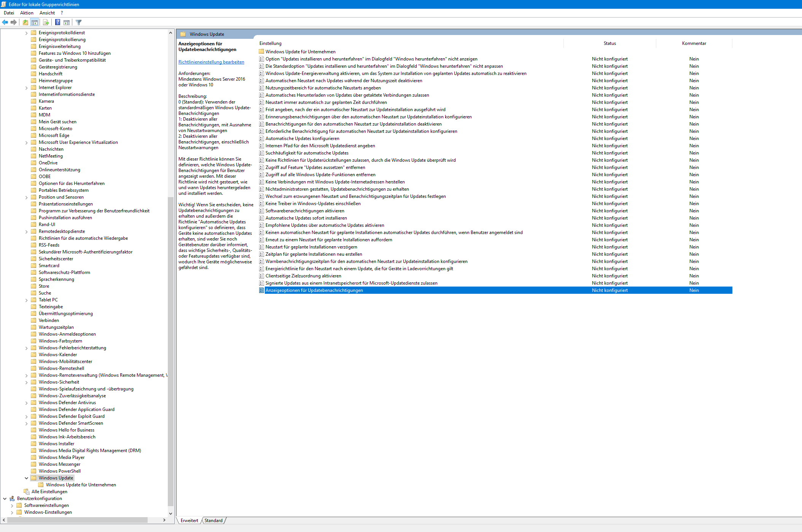Collapse the Benutzerkonfiguration node
Image resolution: width=802 pixels, height=532 pixels.
click(5, 499)
